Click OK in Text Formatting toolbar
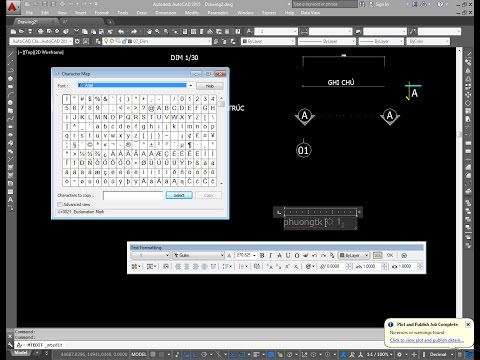Image resolution: width=480 pixels, height=360 pixels. 390,255
